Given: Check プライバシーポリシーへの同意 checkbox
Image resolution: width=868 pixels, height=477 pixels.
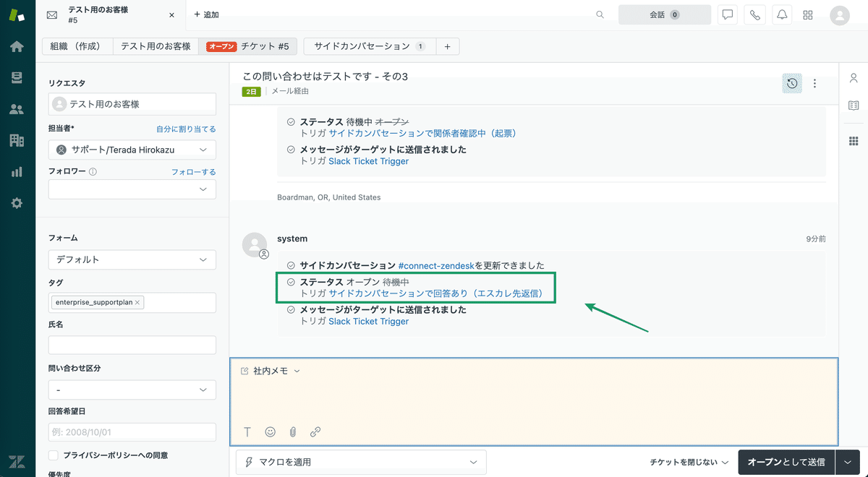Looking at the screenshot, I should click(54, 455).
